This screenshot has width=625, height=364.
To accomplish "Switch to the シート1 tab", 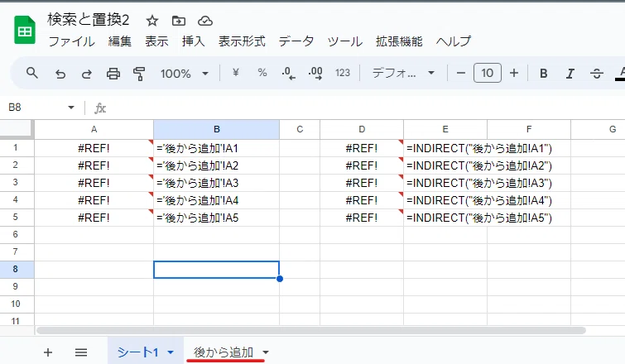I will click(138, 352).
